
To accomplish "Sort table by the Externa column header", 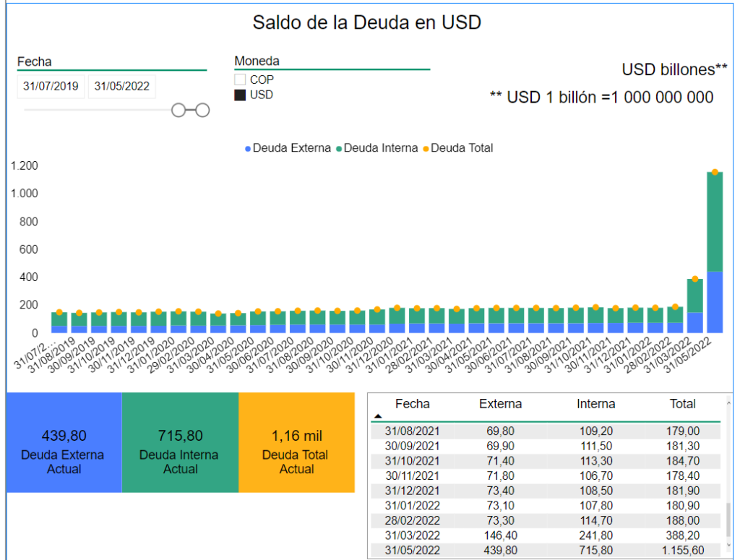I will click(500, 404).
